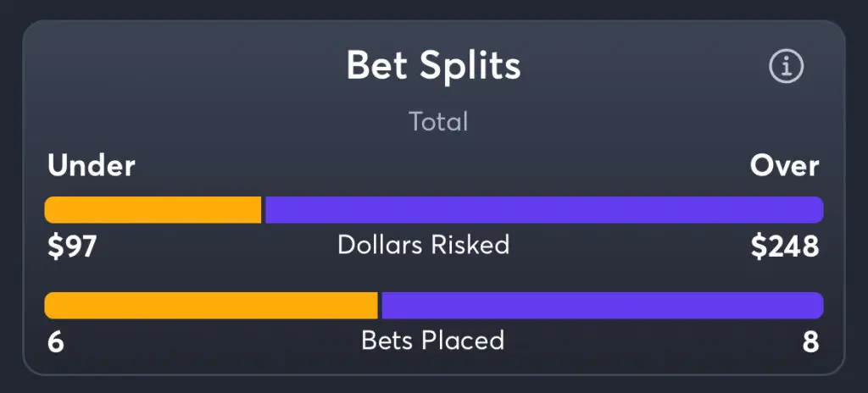Click the Bet Splits heading
Viewport: 868px width, 393px height.
[433, 66]
